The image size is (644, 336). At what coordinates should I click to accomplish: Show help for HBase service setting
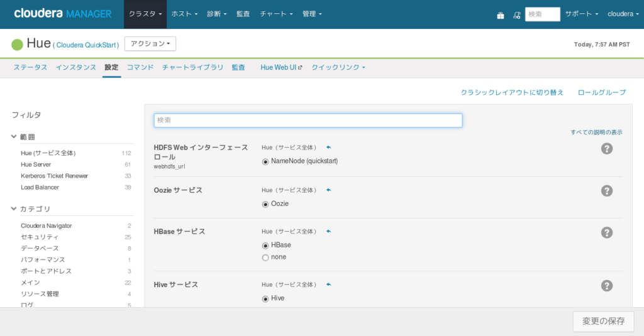pos(607,232)
